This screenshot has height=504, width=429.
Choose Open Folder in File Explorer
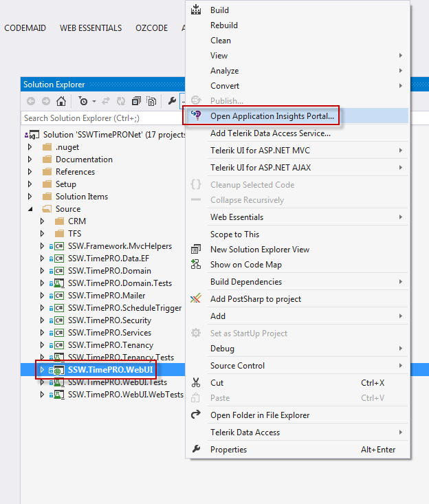pos(260,415)
